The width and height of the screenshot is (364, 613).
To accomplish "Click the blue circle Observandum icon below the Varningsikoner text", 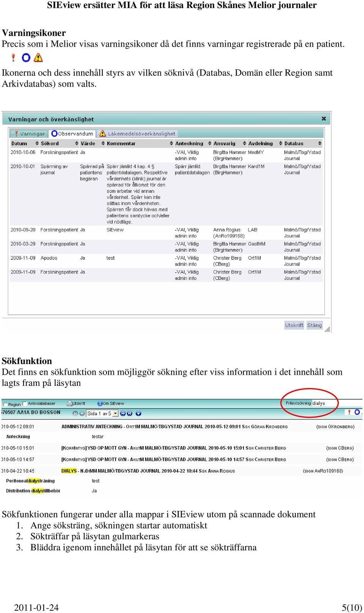I will (26, 58).
